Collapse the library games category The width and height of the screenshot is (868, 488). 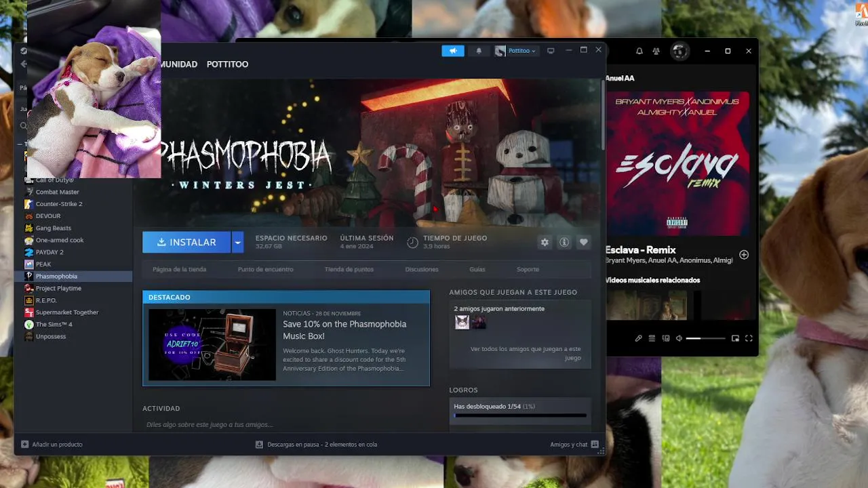[20, 144]
